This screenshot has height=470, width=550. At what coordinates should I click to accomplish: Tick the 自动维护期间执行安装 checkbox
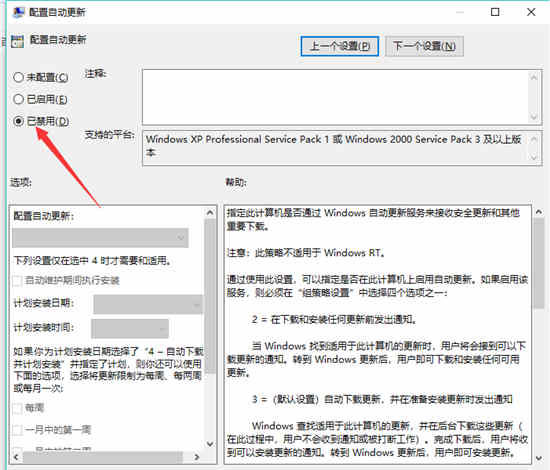[x=17, y=281]
